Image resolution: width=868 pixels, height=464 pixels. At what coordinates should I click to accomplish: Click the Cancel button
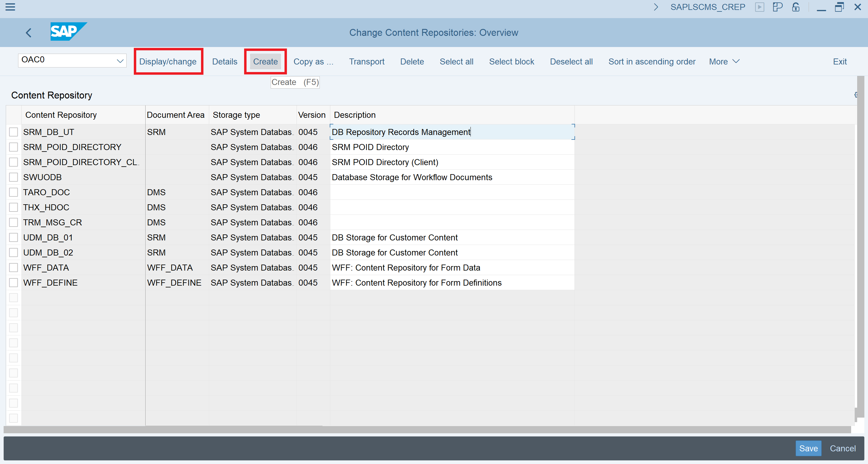click(842, 449)
